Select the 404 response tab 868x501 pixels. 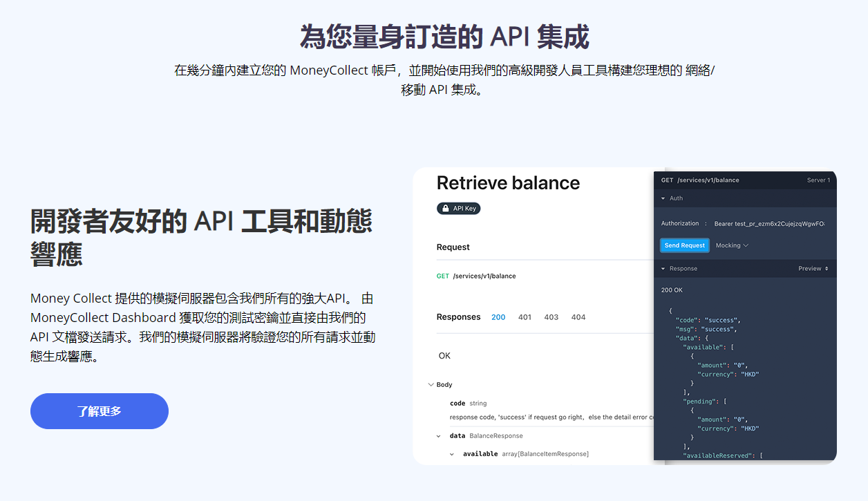coord(578,317)
